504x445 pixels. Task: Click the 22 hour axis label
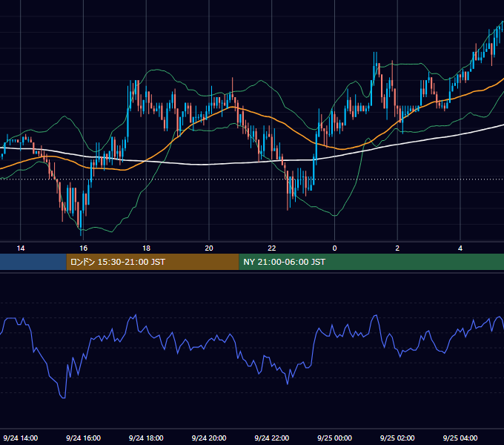coord(272,248)
